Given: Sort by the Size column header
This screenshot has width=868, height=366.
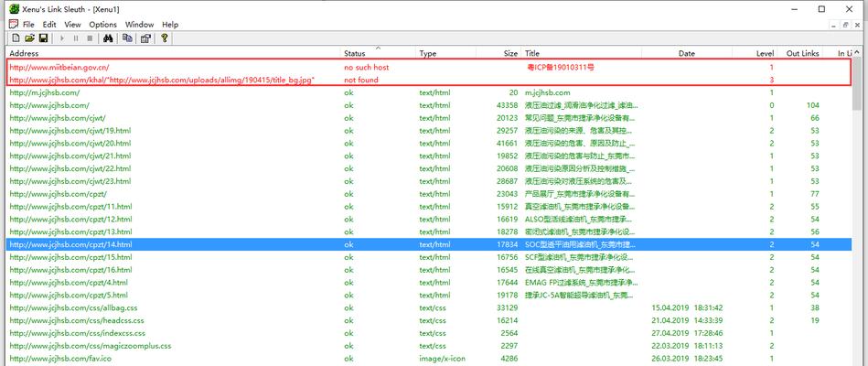Looking at the screenshot, I should (498, 53).
